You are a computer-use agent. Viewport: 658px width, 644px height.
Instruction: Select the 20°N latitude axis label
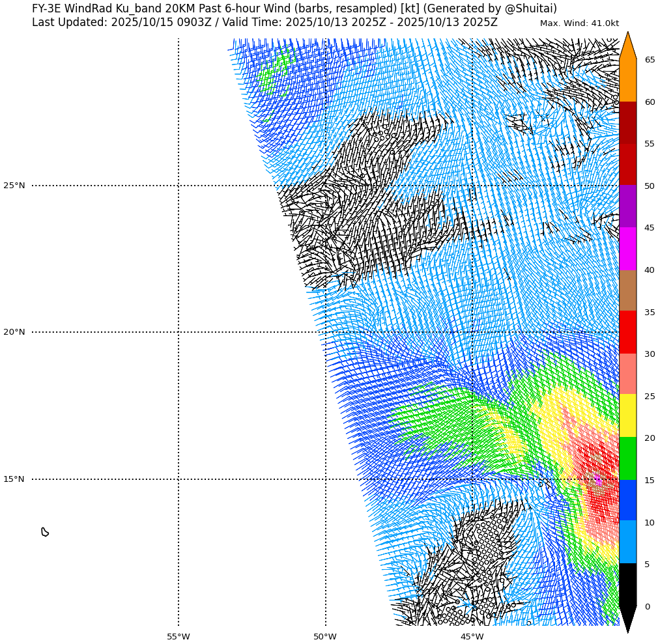[14, 332]
